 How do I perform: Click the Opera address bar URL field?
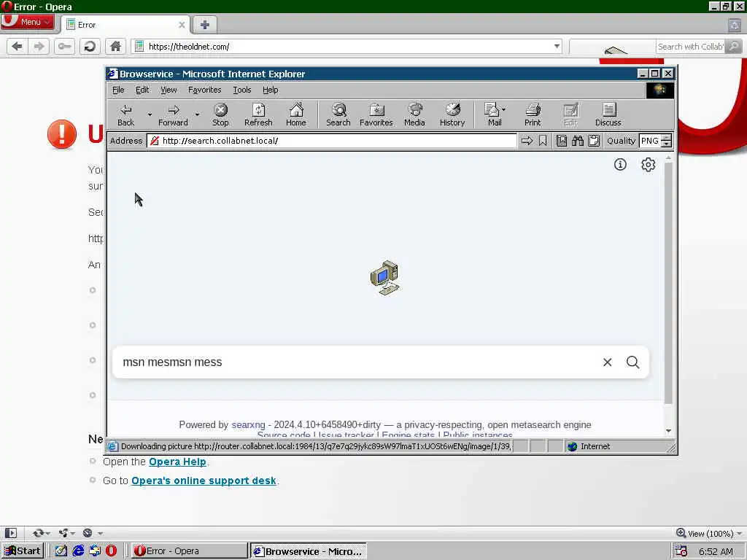coord(348,46)
